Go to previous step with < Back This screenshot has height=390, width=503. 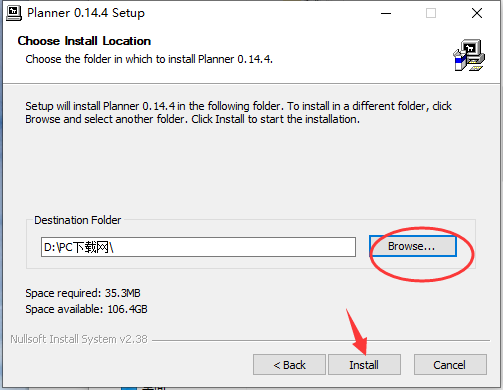[289, 365]
